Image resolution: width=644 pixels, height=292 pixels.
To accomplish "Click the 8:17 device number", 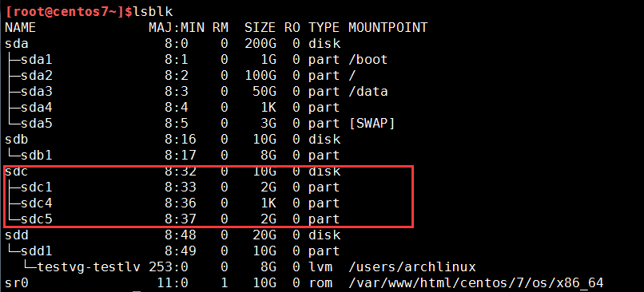I will point(181,156).
